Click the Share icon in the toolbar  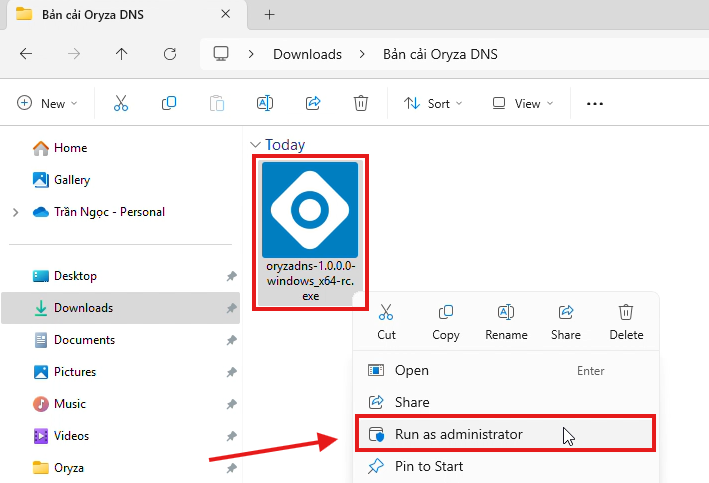point(313,104)
